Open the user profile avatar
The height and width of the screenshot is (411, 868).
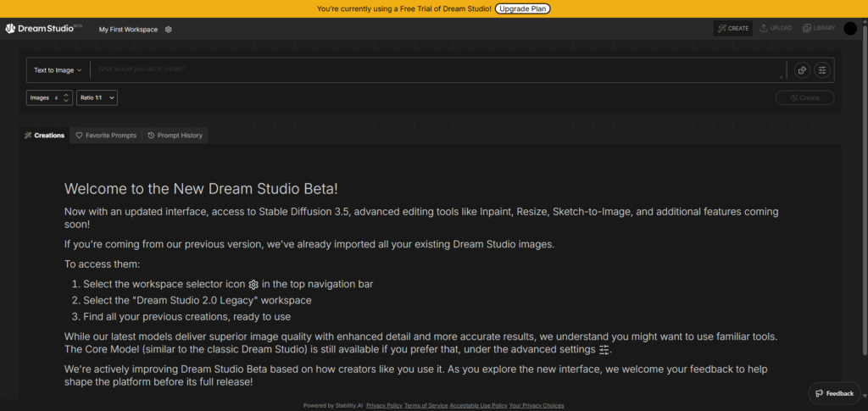pyautogui.click(x=850, y=29)
